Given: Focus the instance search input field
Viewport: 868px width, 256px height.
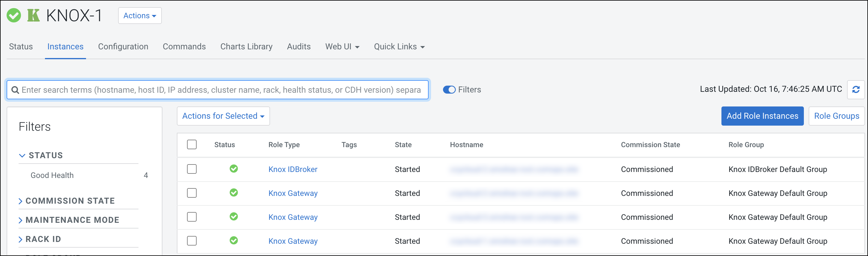Looking at the screenshot, I should [221, 90].
